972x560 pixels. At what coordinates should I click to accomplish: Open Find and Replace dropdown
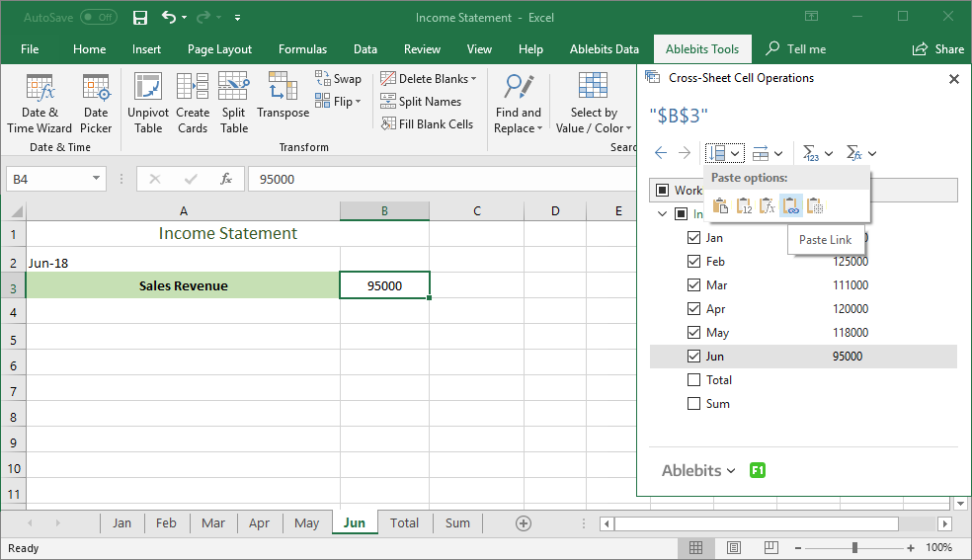[x=519, y=103]
